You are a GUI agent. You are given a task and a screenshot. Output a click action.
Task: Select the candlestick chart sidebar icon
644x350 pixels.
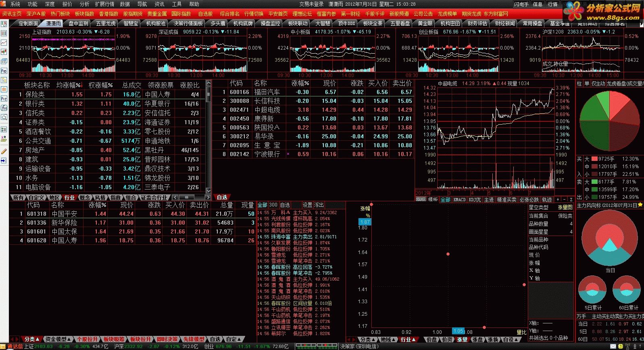tap(4, 52)
